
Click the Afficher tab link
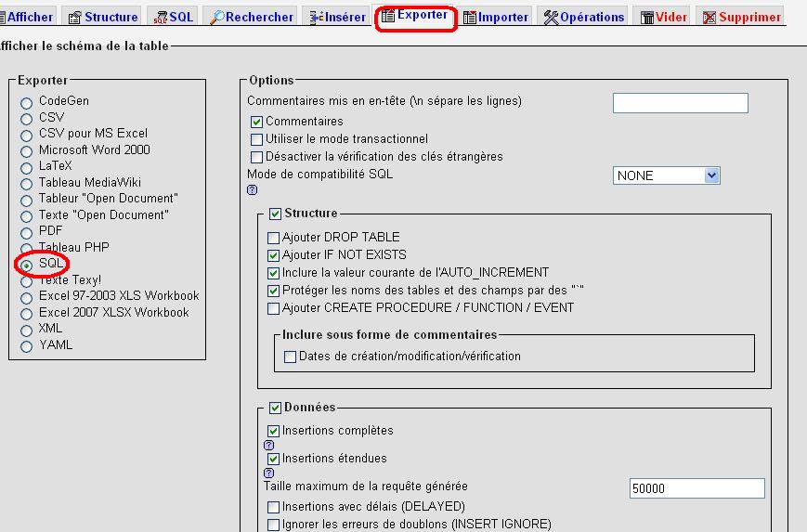coord(30,17)
